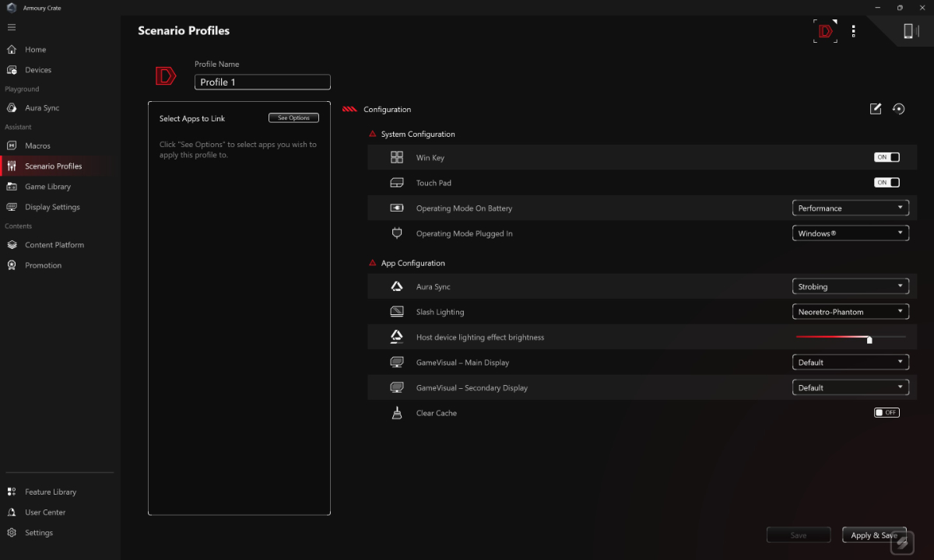Viewport: 934px width, 560px height.
Task: Click the edit configuration pencil icon
Action: click(876, 109)
